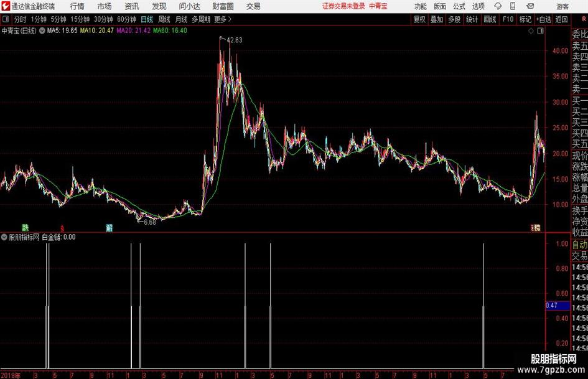Image resolution: width=588 pixels, height=379 pixels.
Task: Click the red 中青宝 stock name link
Action: (378, 6)
